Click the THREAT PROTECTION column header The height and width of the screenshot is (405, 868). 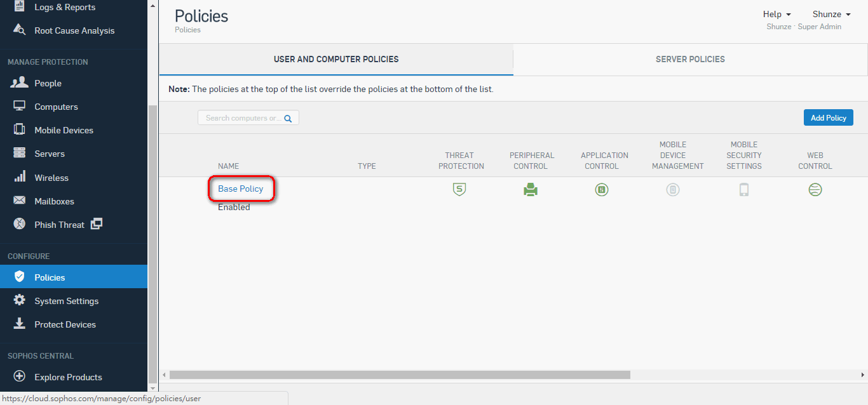point(461,161)
